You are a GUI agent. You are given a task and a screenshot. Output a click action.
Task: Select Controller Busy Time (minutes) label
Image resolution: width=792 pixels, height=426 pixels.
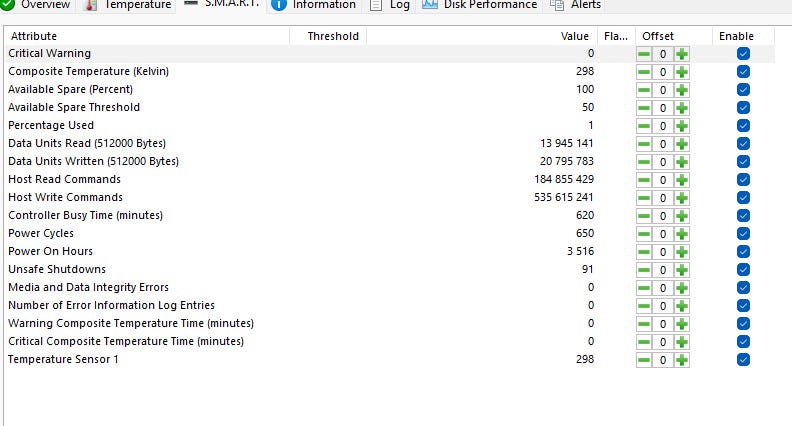coord(85,216)
